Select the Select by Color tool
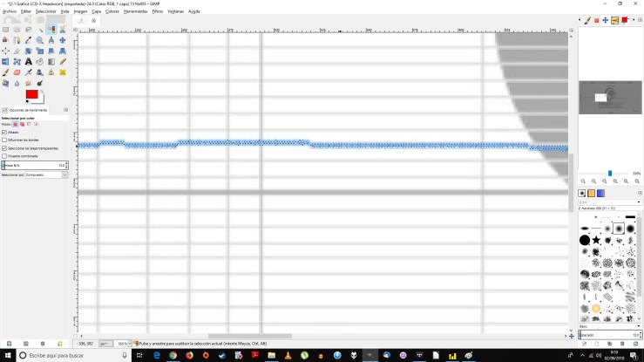This screenshot has height=362, width=644. click(x=51, y=29)
